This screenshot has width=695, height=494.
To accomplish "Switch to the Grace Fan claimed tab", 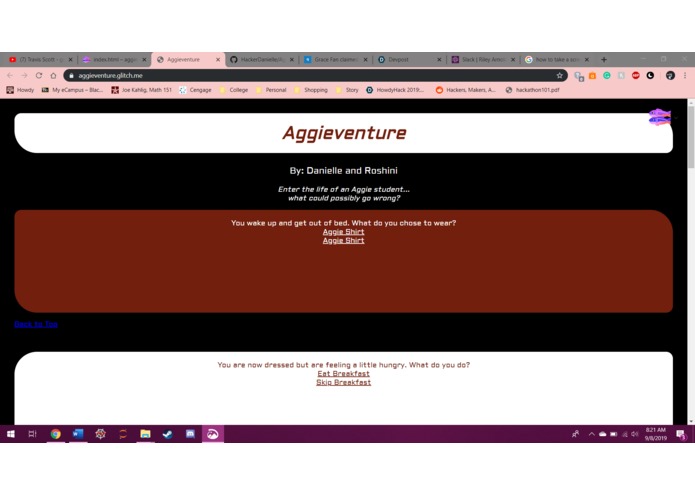I will pos(336,59).
